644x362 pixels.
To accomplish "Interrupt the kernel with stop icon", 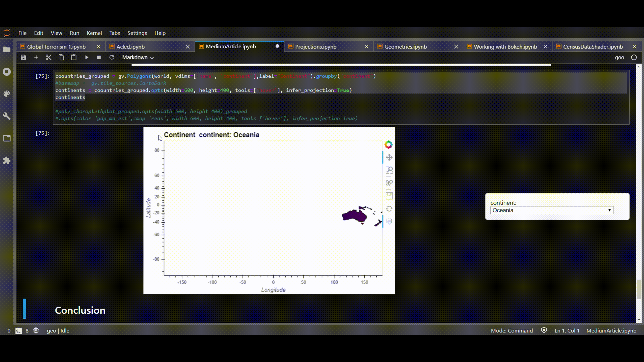I will point(99,57).
